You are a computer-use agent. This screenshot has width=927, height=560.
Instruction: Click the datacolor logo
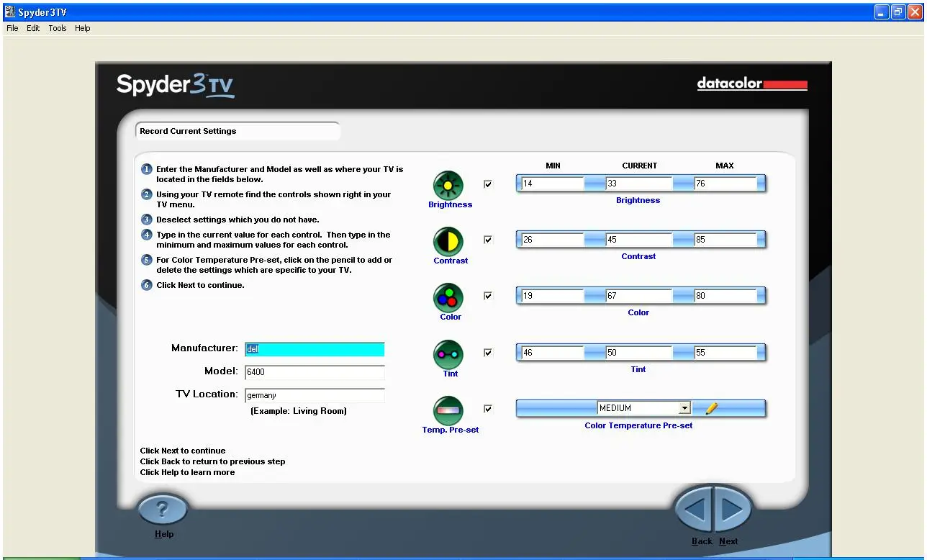752,83
